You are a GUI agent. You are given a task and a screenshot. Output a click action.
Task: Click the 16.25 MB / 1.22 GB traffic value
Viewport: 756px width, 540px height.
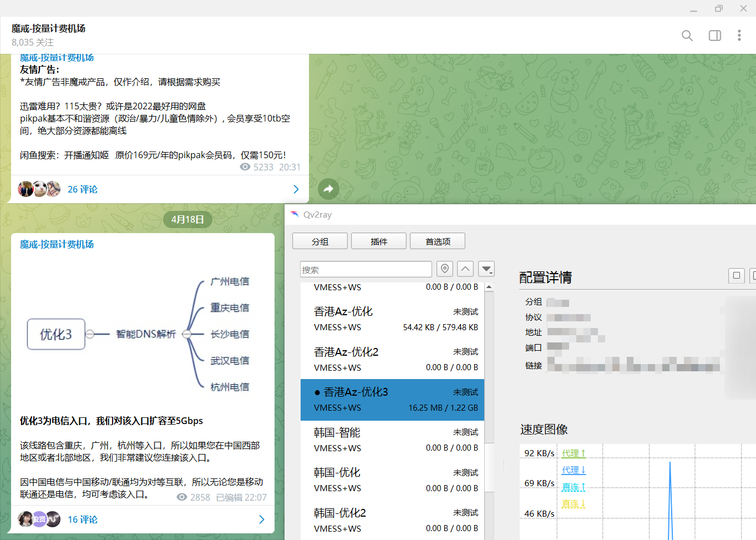[443, 408]
